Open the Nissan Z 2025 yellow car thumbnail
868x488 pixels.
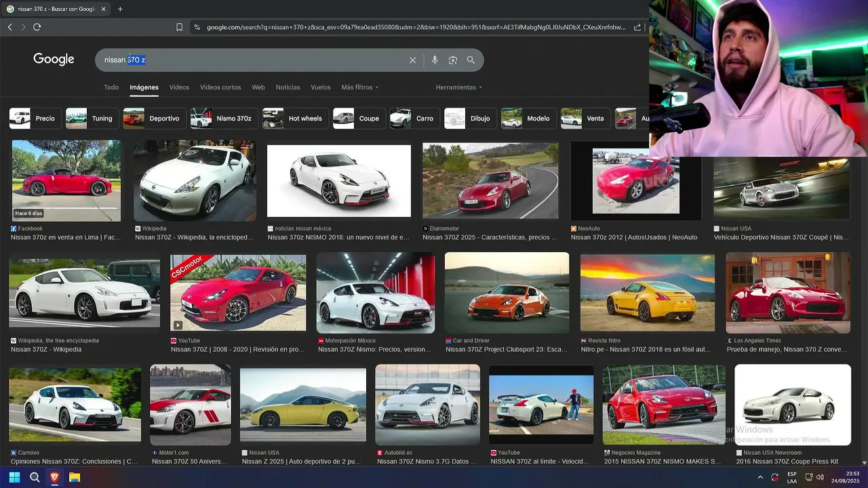pyautogui.click(x=303, y=405)
